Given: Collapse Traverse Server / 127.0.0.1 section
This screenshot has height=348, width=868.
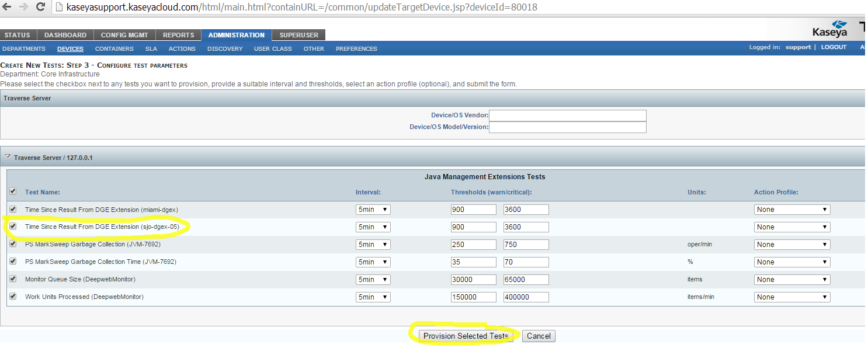Looking at the screenshot, I should point(8,157).
